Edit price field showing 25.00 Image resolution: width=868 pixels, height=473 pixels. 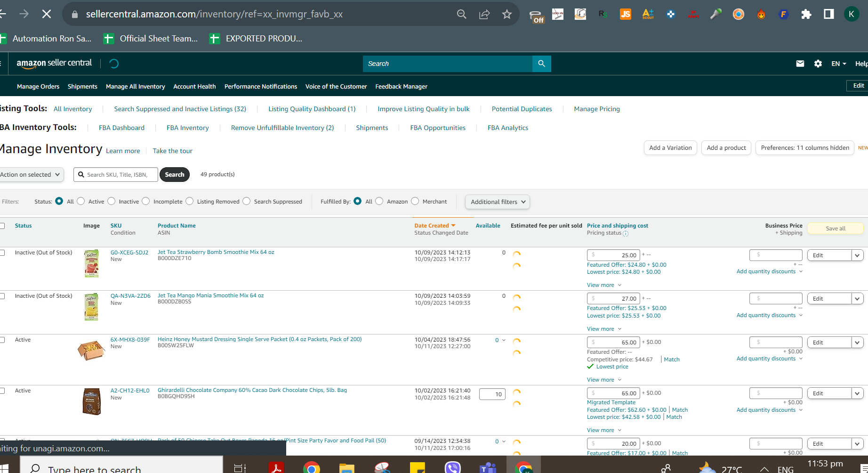[x=614, y=255]
